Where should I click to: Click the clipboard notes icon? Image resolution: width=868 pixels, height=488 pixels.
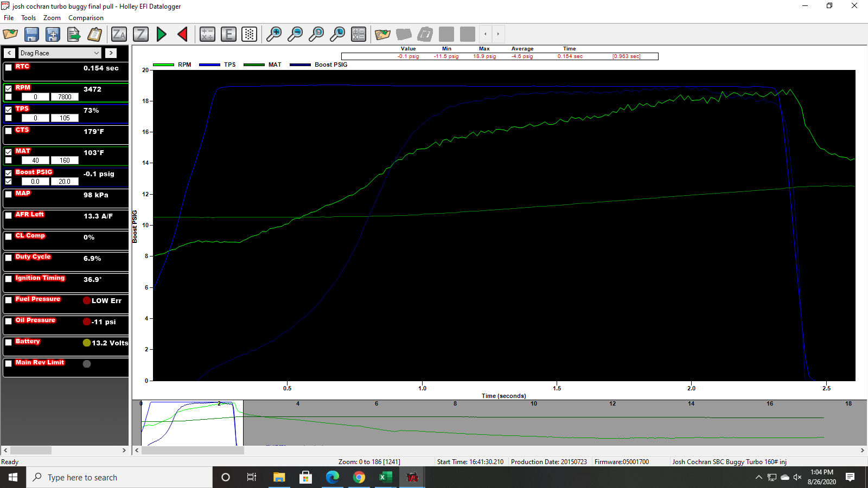pos(95,34)
